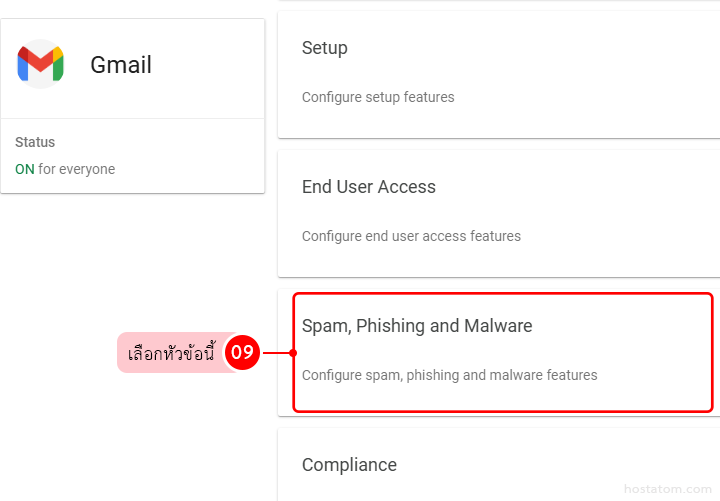Open Spam, Phishing and Malware settings

click(417, 326)
